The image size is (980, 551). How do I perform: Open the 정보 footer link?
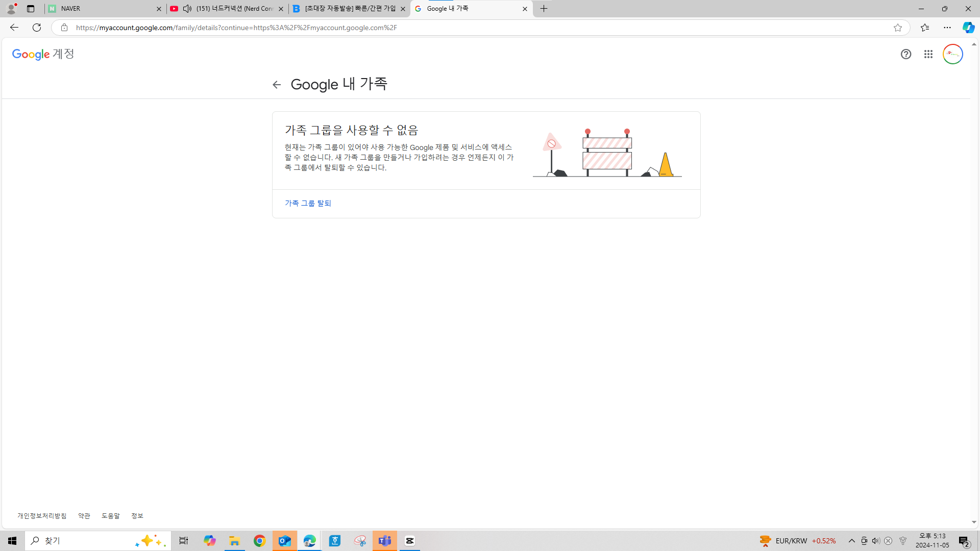pos(137,516)
